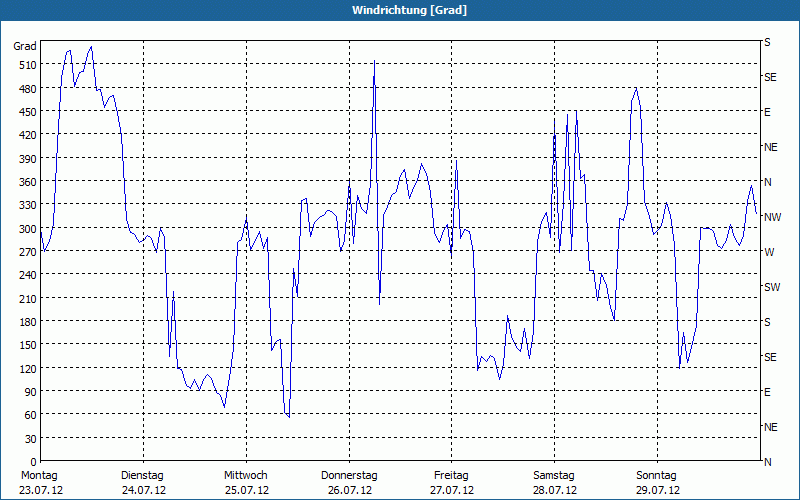
Task: Click the Sunday curve peak near 480 degrees
Action: click(636, 89)
